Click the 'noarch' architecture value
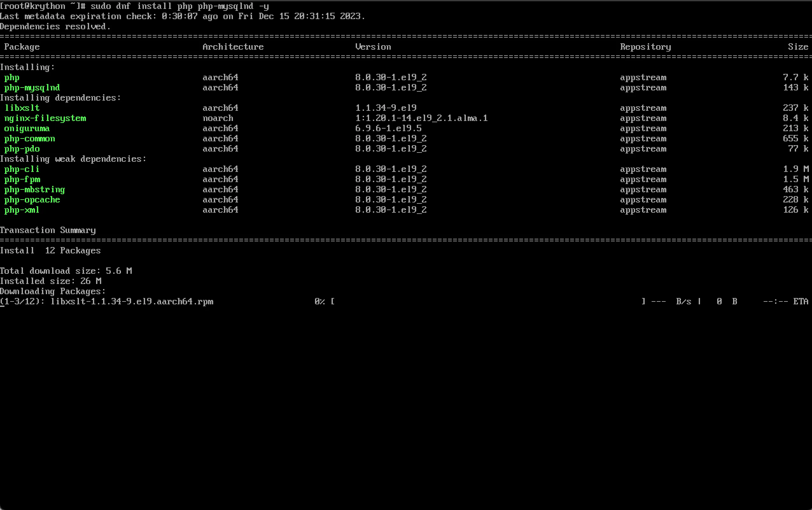This screenshot has height=510, width=812. [x=218, y=118]
